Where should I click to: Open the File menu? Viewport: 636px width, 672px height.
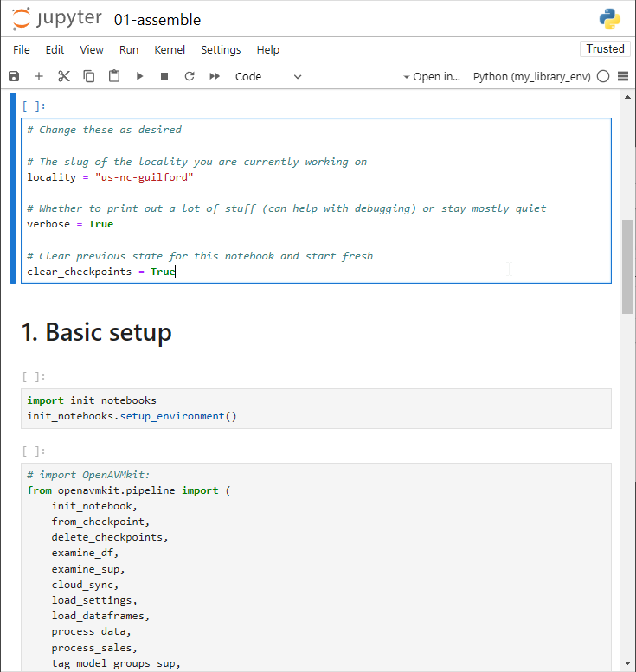[22, 49]
